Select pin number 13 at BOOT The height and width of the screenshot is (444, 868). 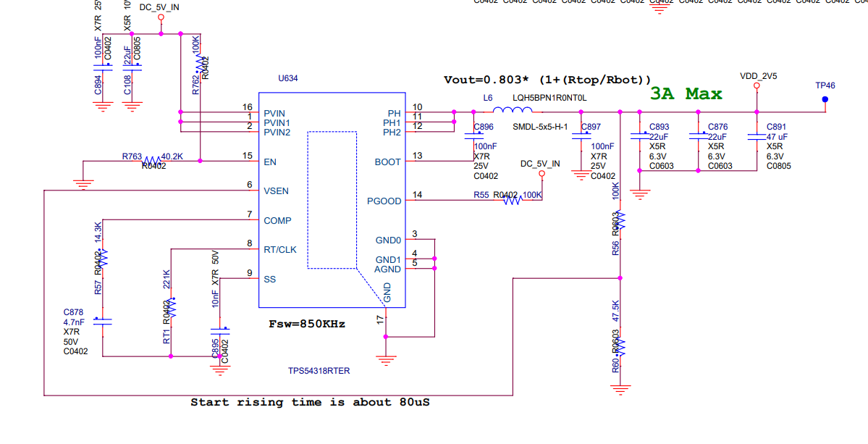[x=418, y=156]
